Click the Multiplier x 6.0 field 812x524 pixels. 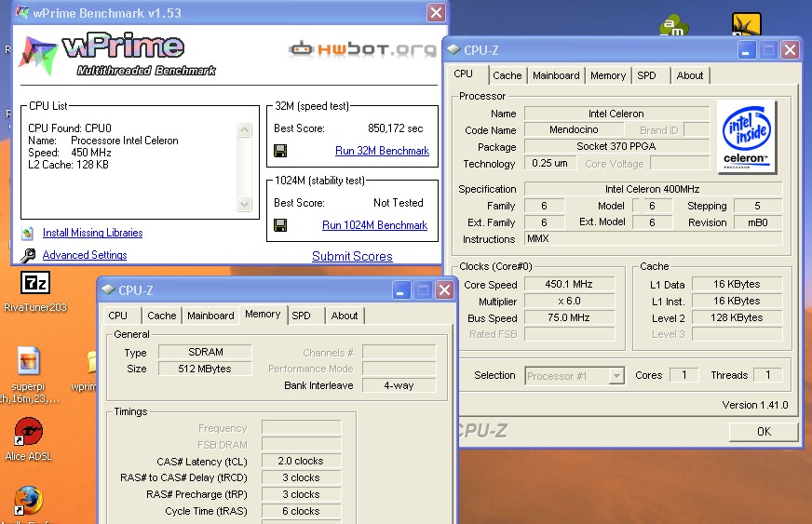coord(569,302)
